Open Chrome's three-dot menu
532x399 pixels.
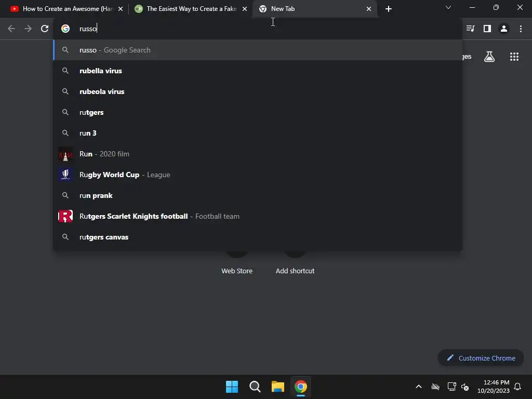(521, 29)
